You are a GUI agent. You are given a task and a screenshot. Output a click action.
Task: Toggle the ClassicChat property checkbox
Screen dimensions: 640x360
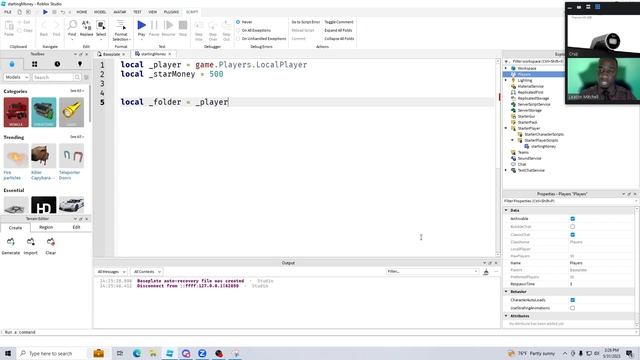(573, 235)
